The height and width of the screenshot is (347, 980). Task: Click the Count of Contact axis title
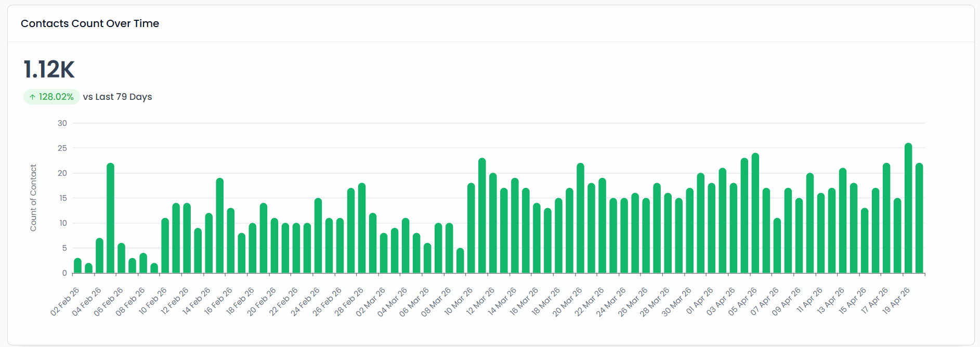pos(33,198)
